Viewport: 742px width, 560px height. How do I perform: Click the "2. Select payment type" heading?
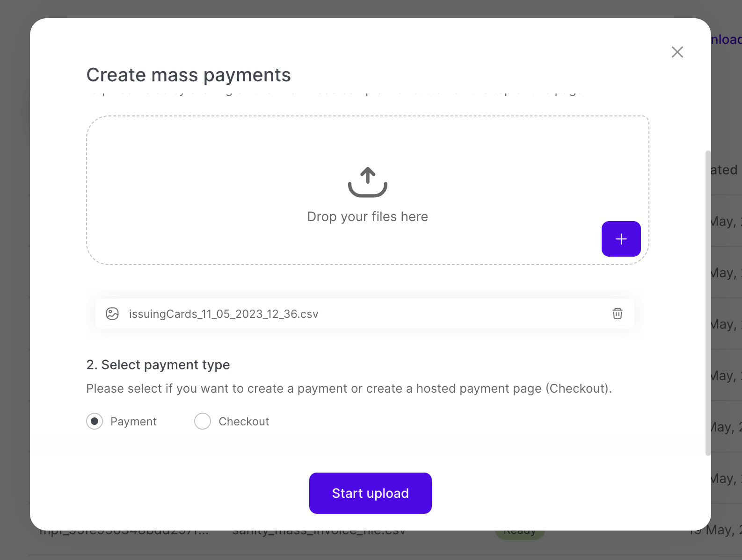click(x=158, y=365)
